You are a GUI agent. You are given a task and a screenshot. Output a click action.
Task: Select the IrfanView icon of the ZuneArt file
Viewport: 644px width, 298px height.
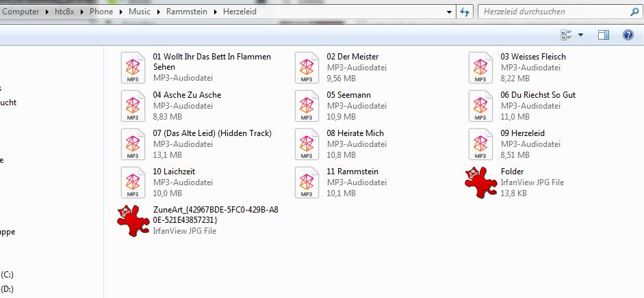pos(133,221)
